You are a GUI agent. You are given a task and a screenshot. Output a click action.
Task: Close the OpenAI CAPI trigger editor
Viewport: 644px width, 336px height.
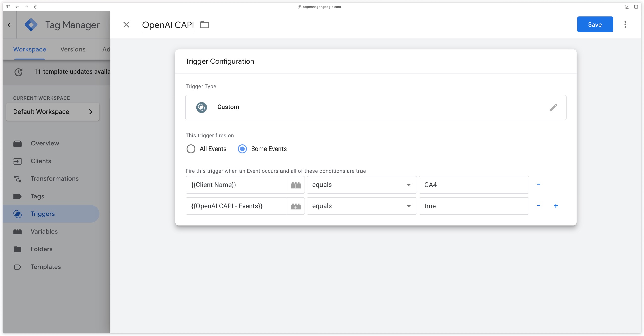(x=126, y=25)
